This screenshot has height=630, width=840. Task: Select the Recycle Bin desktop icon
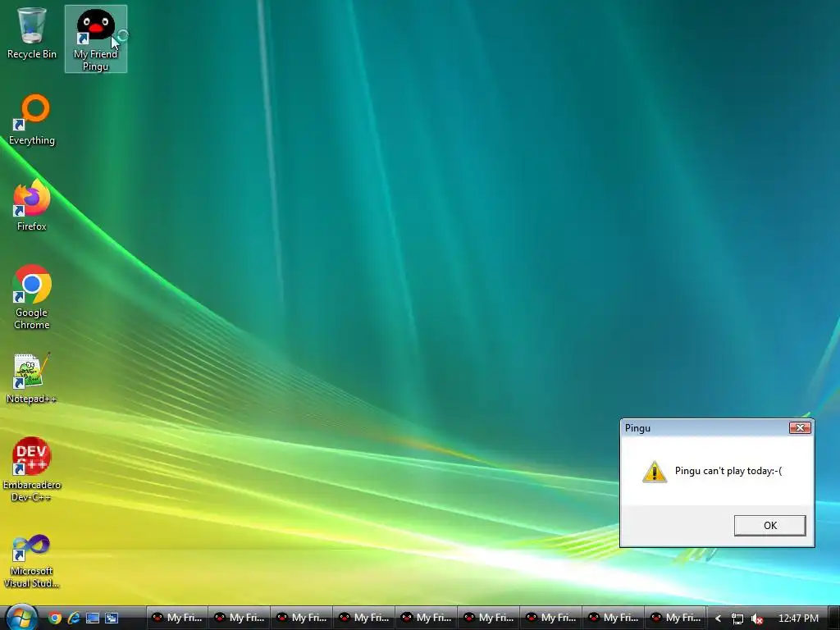point(32,33)
